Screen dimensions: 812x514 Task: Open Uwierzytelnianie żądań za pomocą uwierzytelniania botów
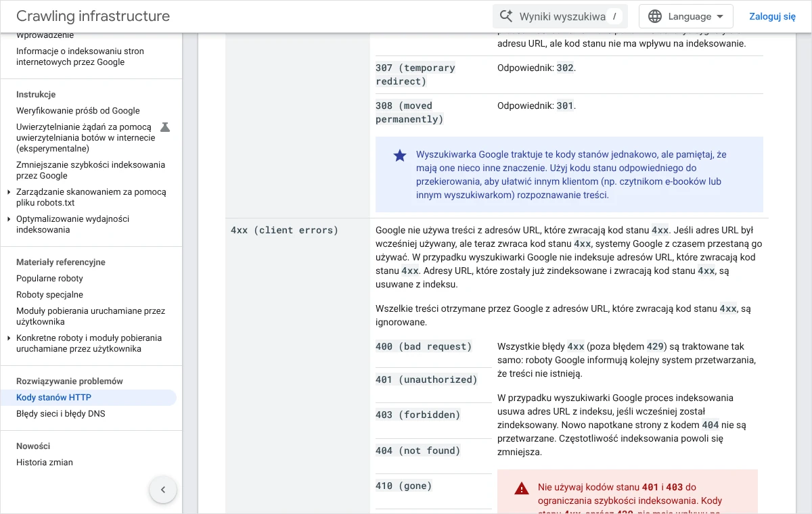pyautogui.click(x=86, y=138)
